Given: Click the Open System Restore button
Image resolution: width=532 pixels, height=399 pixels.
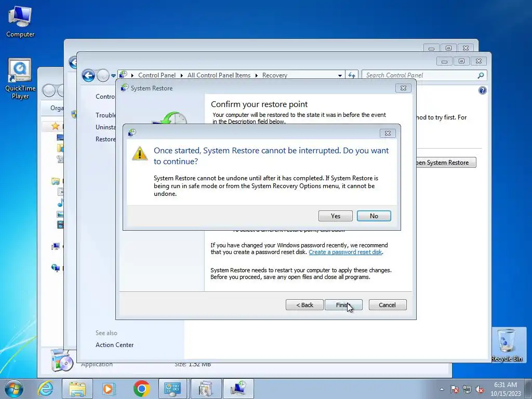Looking at the screenshot, I should 446,163.
